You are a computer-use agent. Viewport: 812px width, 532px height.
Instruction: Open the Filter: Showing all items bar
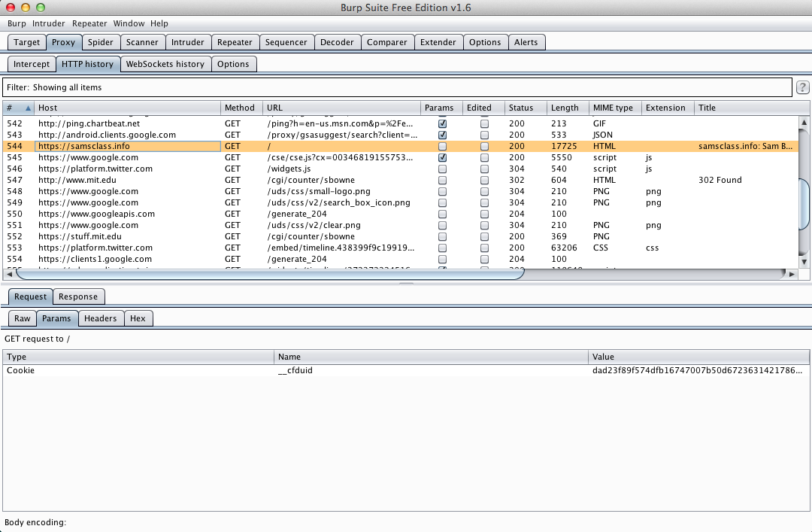click(397, 88)
